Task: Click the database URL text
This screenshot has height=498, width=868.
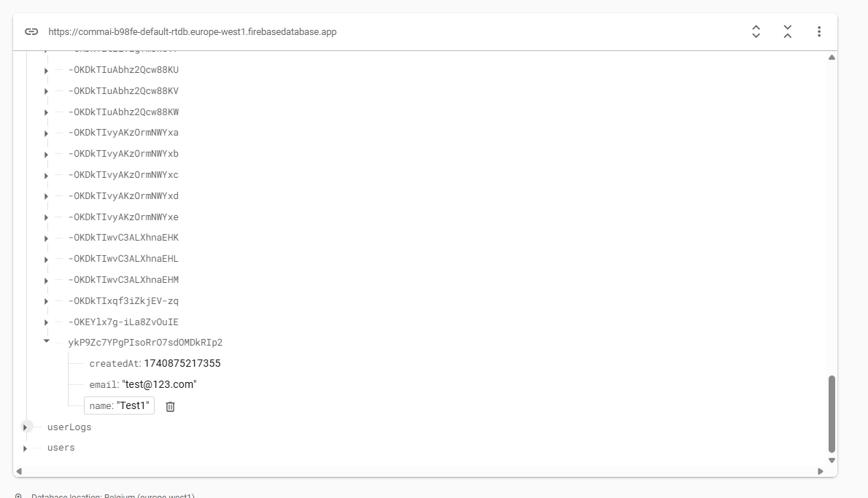Action: (x=192, y=32)
